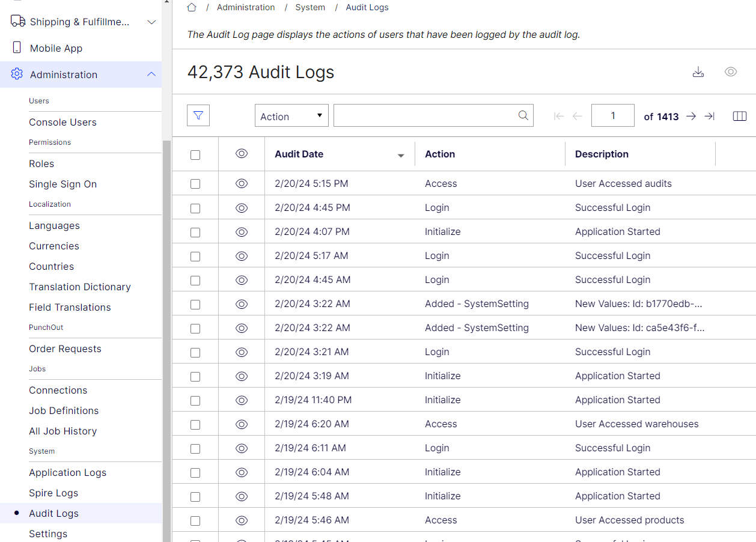Image resolution: width=756 pixels, height=542 pixels.
Task: Collapse the Administration section chevron
Action: [x=151, y=75]
